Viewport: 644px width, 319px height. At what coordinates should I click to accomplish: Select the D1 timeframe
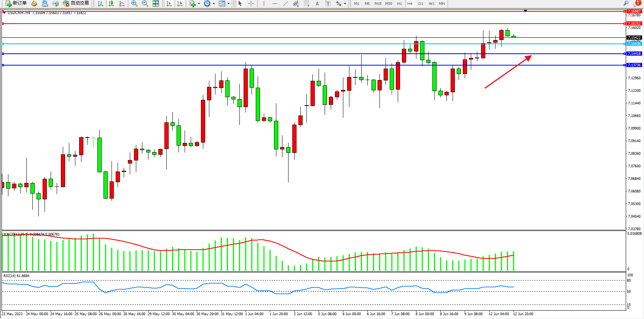(421, 3)
